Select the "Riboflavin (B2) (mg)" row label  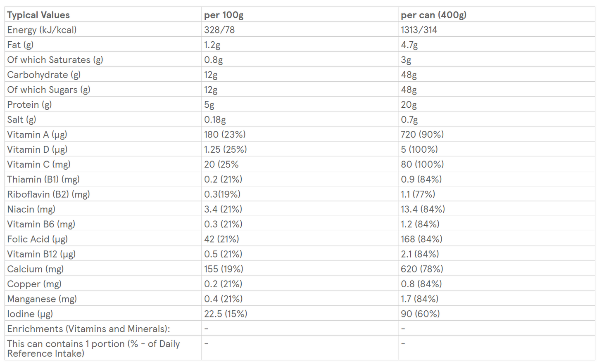click(48, 194)
